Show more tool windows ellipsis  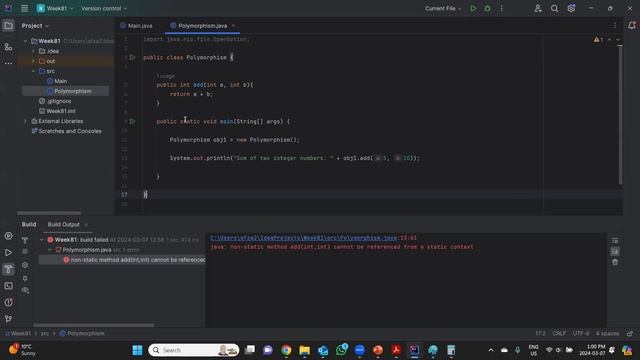point(8,63)
